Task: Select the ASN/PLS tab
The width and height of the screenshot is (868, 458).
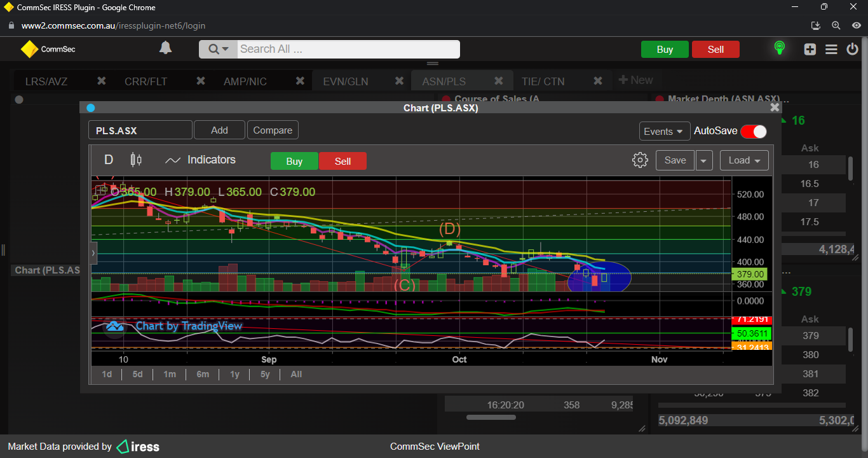Action: (x=444, y=81)
